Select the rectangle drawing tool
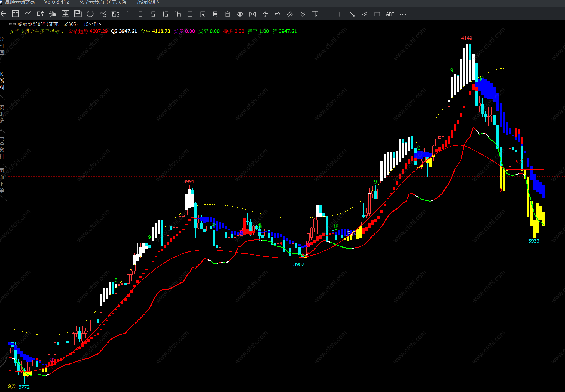This screenshot has width=565, height=392. tap(377, 14)
